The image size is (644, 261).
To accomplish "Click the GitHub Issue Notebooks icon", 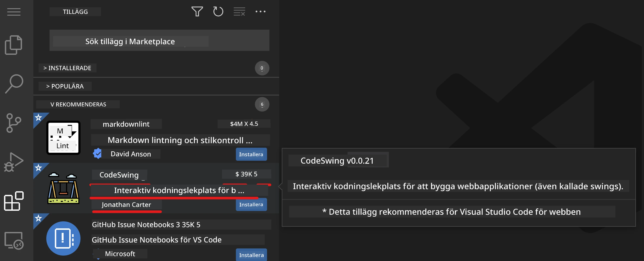I will tap(63, 238).
